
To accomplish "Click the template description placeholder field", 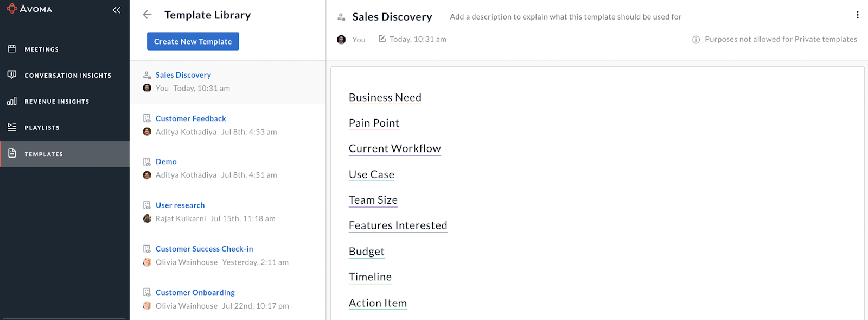I will [565, 17].
